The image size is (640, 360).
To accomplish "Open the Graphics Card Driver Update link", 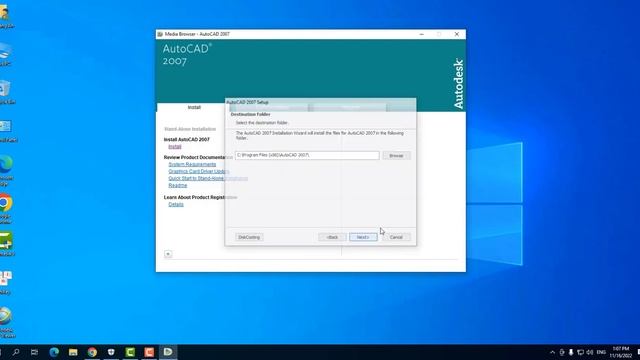I will point(198,171).
